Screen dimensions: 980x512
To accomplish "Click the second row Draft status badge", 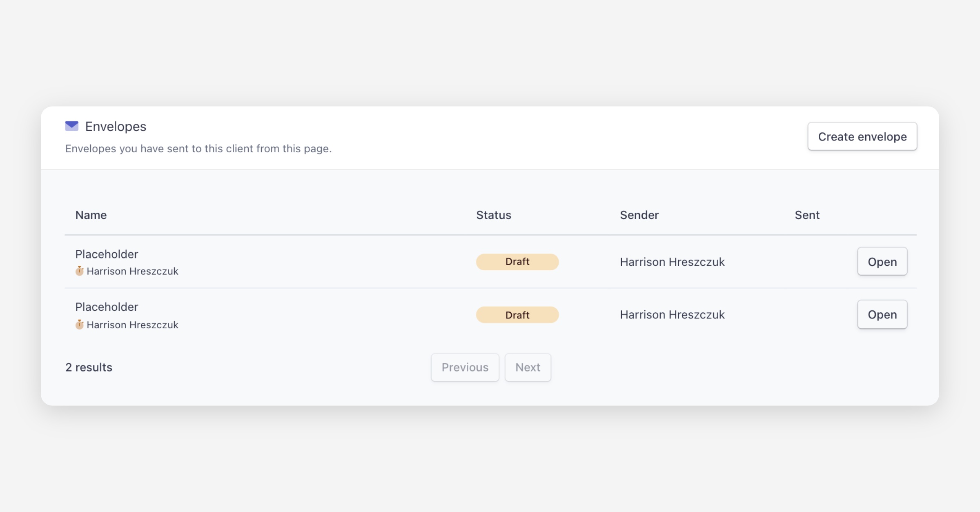I will point(517,315).
